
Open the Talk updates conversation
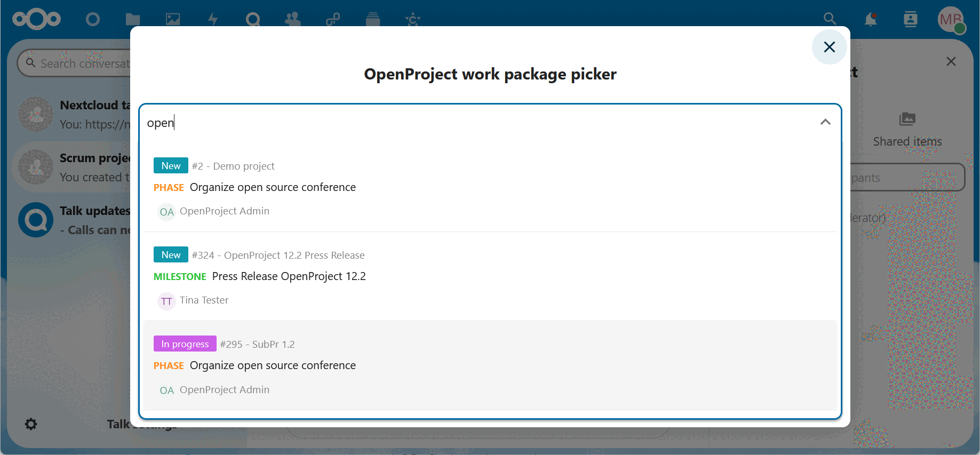[75, 220]
